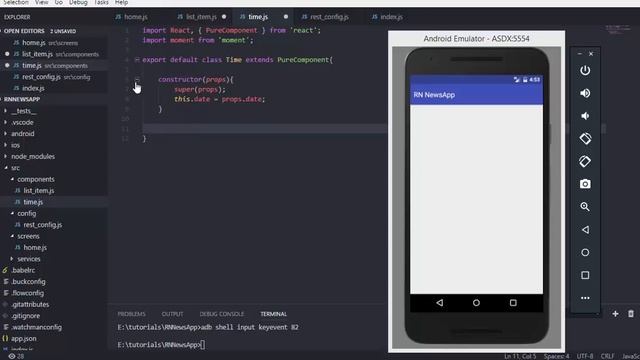Tap the phone's on-screen home button
640x360 pixels.
pos(476,303)
